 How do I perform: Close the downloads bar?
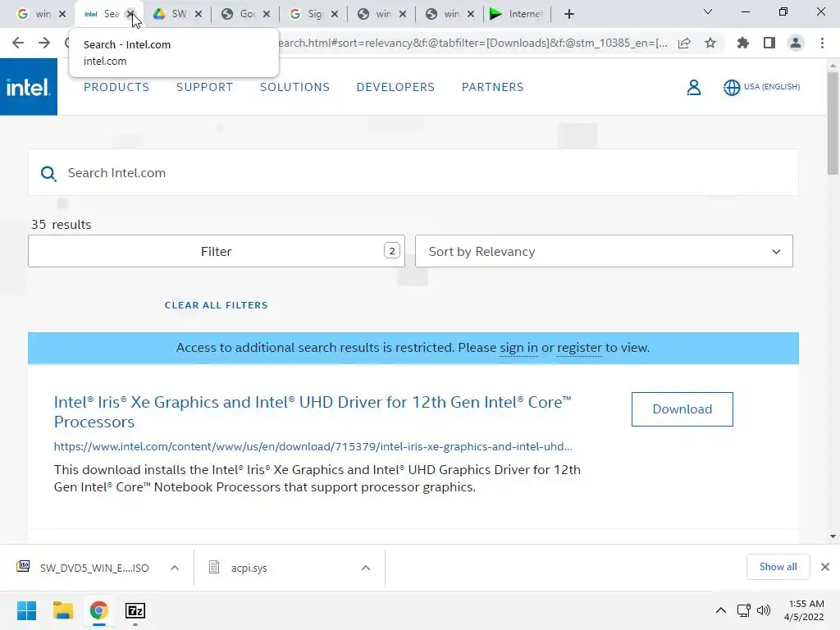coord(825,567)
